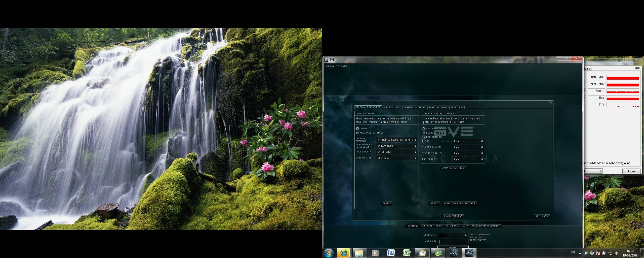
Task: Enable the Resource Cache Enabled checkbox
Action: tap(424, 133)
